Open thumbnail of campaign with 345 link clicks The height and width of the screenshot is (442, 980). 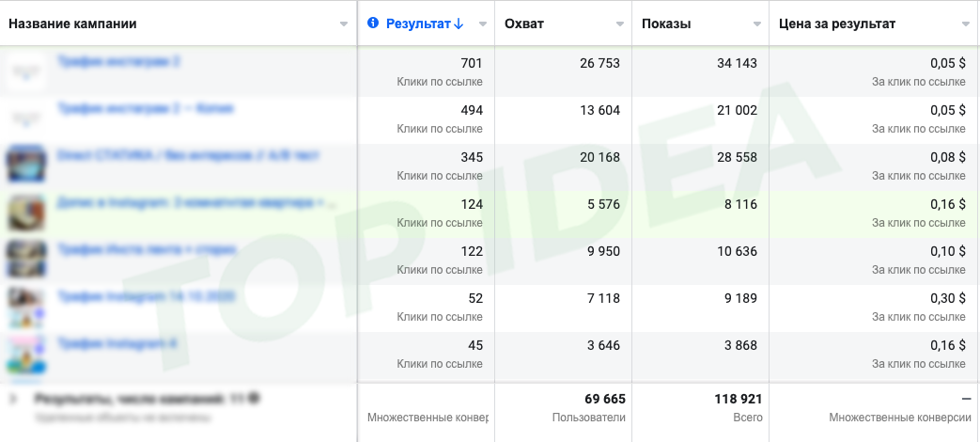[26, 163]
